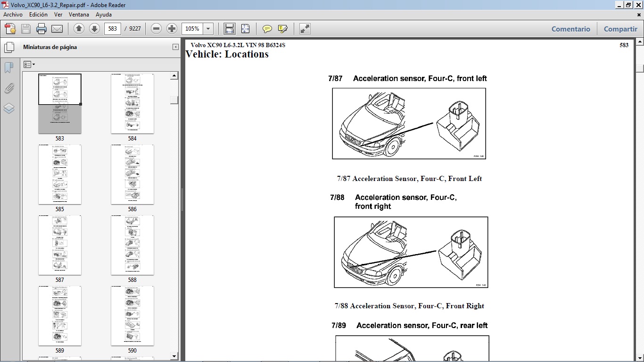Zoom out with the minus button
The height and width of the screenshot is (362, 644).
coord(157,29)
